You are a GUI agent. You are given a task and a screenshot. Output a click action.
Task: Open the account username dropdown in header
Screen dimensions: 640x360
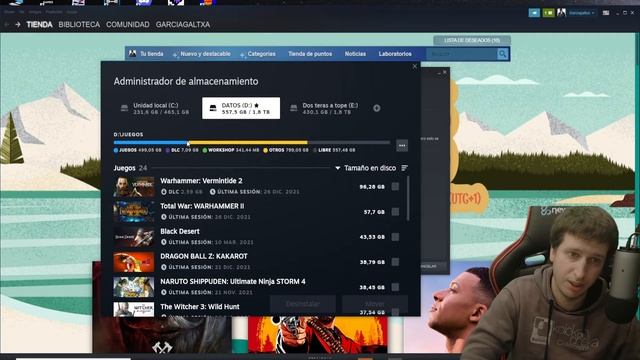click(581, 13)
